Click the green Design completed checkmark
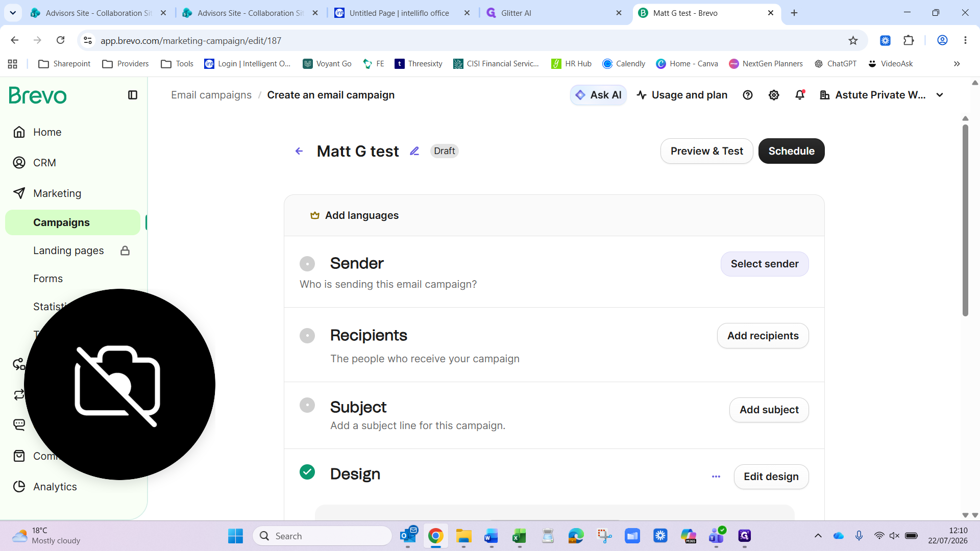Image resolution: width=980 pixels, height=551 pixels. pos(307,472)
